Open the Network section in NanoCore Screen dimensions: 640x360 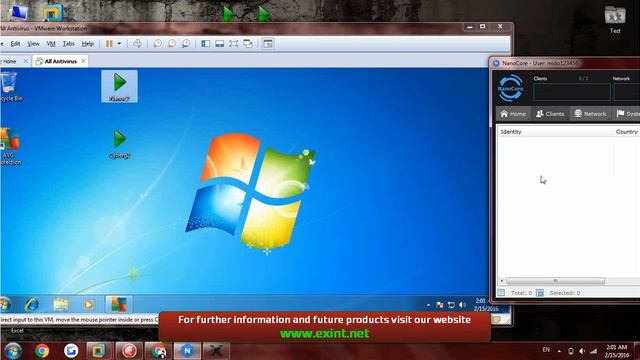pyautogui.click(x=590, y=114)
